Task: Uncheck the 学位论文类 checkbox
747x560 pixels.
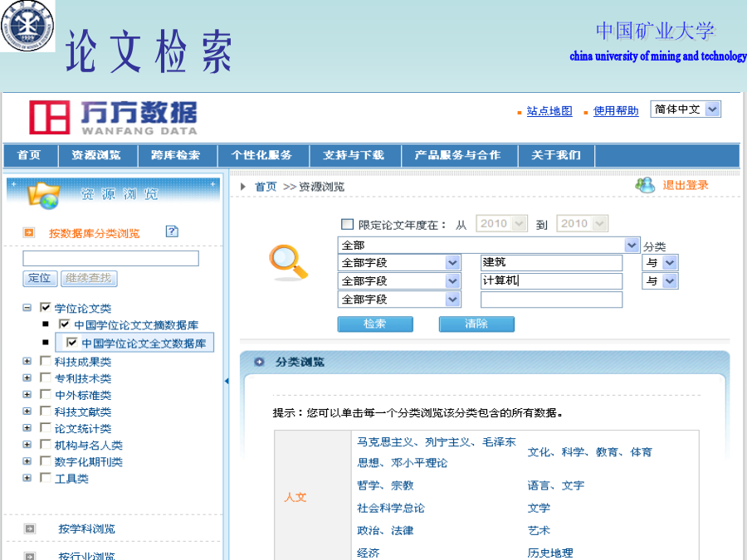Action: click(46, 307)
